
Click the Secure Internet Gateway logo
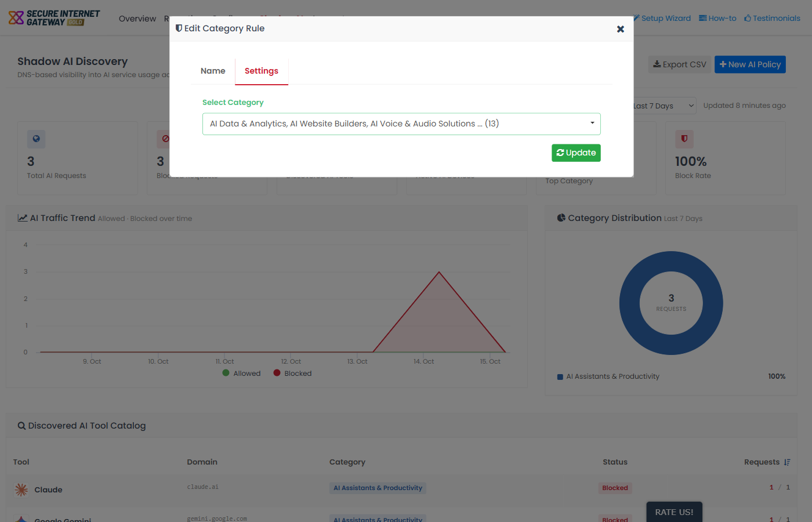(54, 18)
